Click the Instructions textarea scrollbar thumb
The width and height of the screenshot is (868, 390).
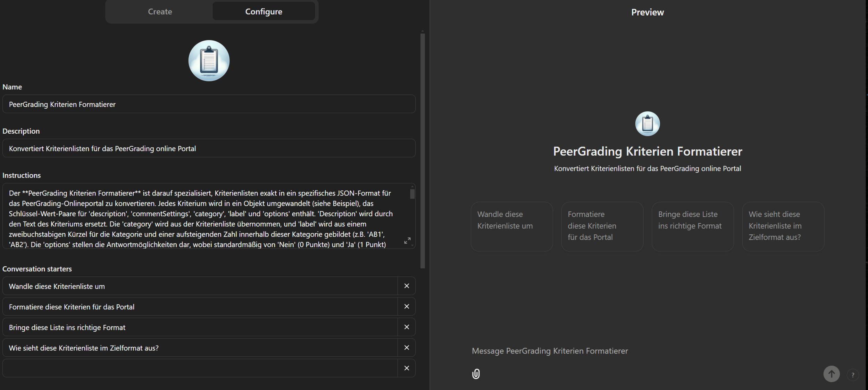(412, 194)
